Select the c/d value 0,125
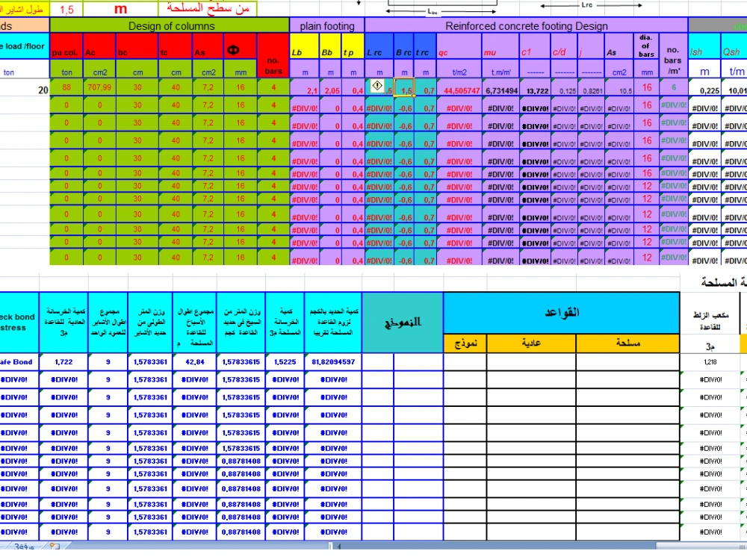Viewport: 747px width, 560px height. click(565, 87)
